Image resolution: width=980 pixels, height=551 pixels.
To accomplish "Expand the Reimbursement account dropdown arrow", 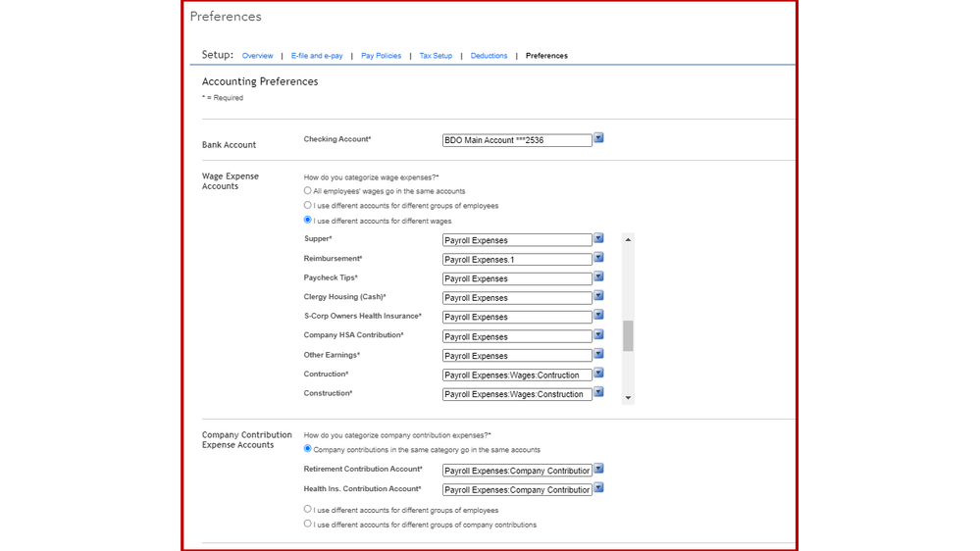I will coord(598,259).
